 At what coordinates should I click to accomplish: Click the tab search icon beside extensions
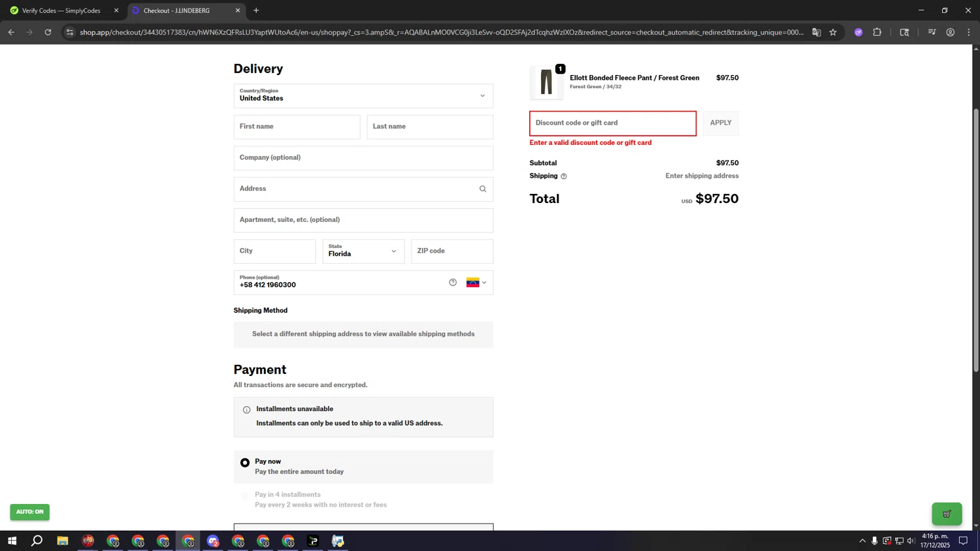click(904, 32)
